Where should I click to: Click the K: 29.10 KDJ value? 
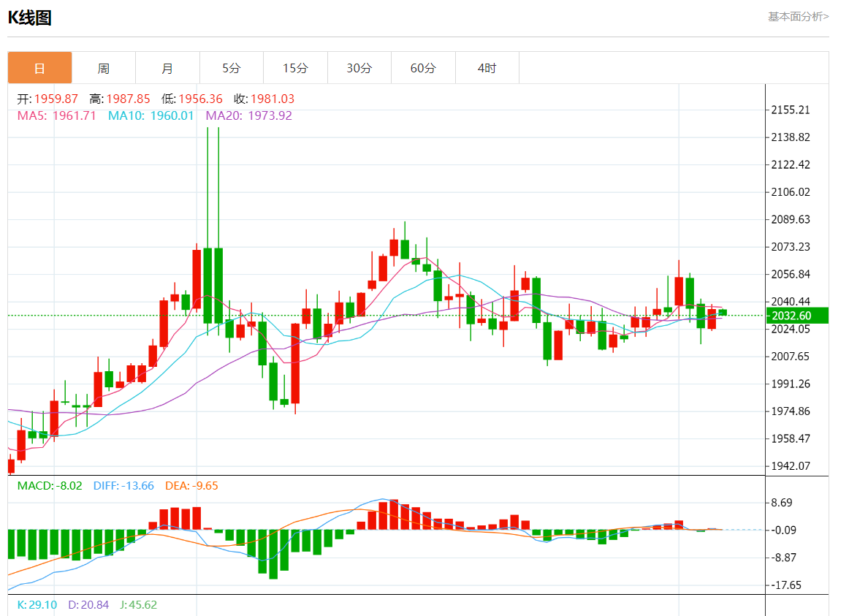pyautogui.click(x=37, y=605)
